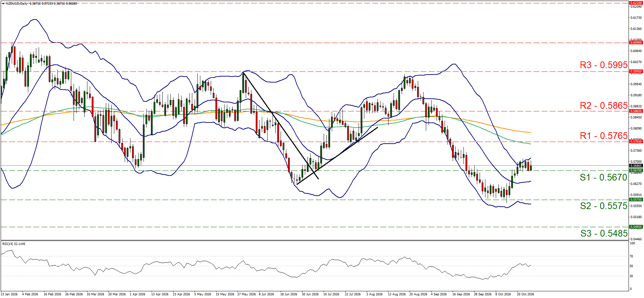Click the current price tag 0.56865
This screenshot has height=298, width=644.
(x=636, y=166)
